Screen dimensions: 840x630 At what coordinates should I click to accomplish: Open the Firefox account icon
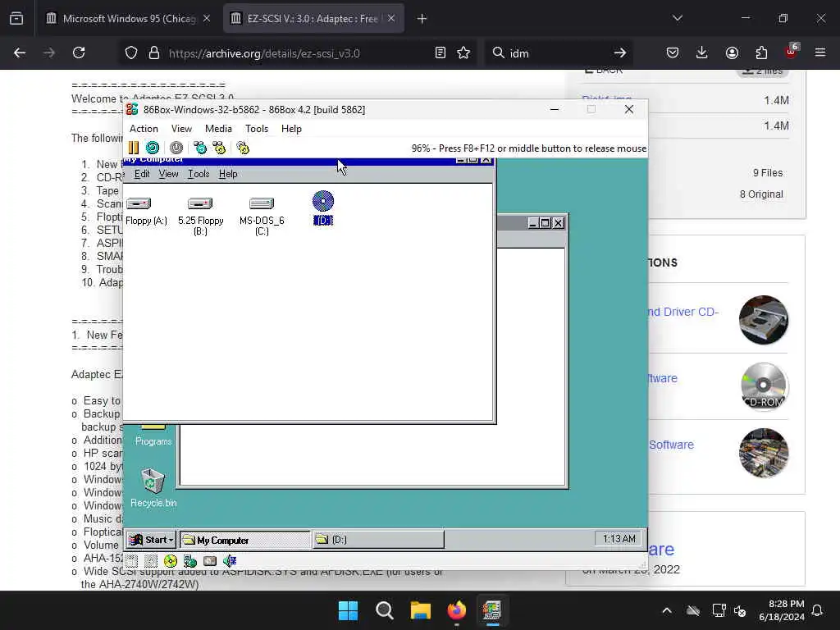pyautogui.click(x=732, y=52)
